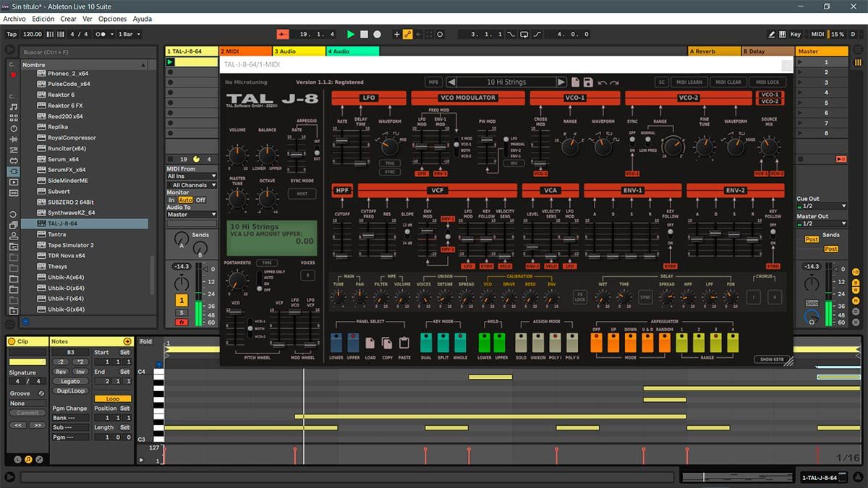Screen dimensions: 868x488
Task: Solo track 1 with the S button
Action: pyautogui.click(x=182, y=312)
